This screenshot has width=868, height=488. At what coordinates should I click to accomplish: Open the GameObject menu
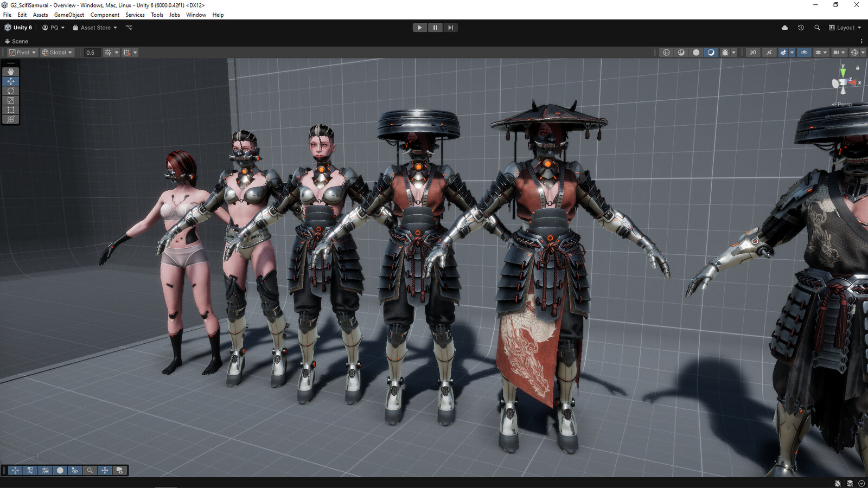pyautogui.click(x=69, y=15)
